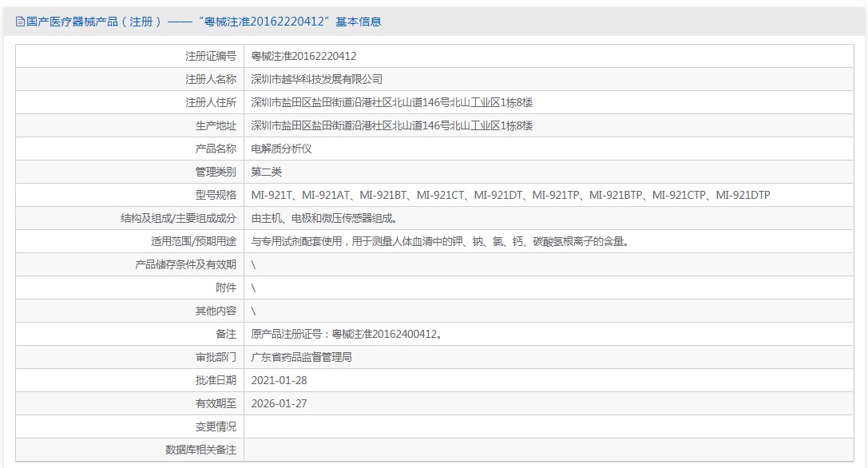Click the document icon beside the page title
The height and width of the screenshot is (468, 868).
pyautogui.click(x=20, y=22)
